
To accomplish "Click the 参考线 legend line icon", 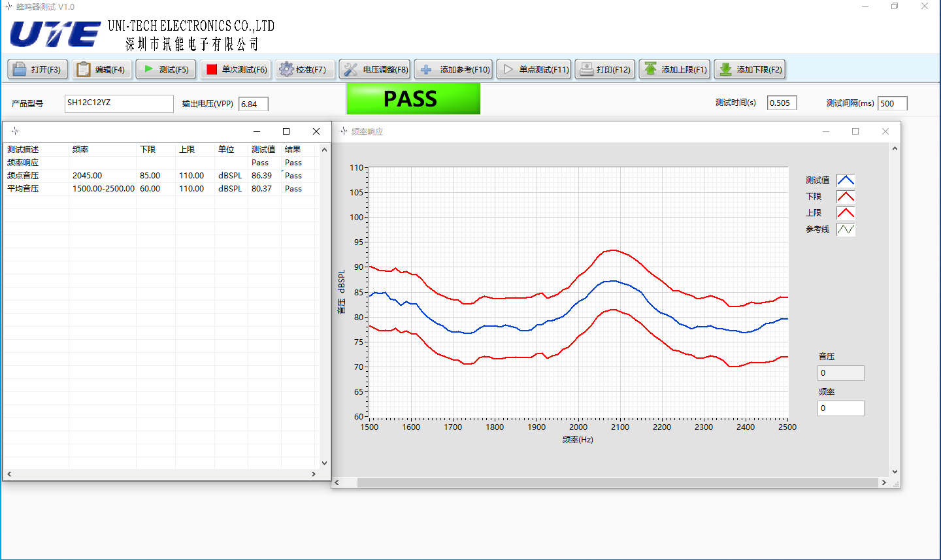I will [846, 229].
